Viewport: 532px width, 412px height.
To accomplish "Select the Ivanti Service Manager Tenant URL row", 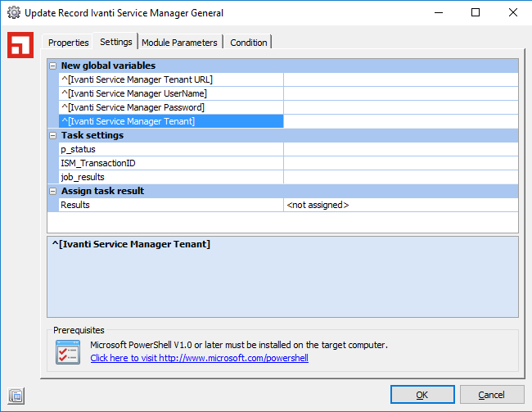I will pos(171,79).
